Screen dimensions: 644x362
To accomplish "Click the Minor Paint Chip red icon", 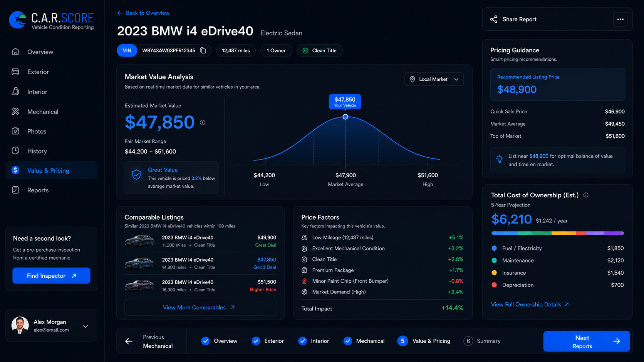I will [x=304, y=281].
